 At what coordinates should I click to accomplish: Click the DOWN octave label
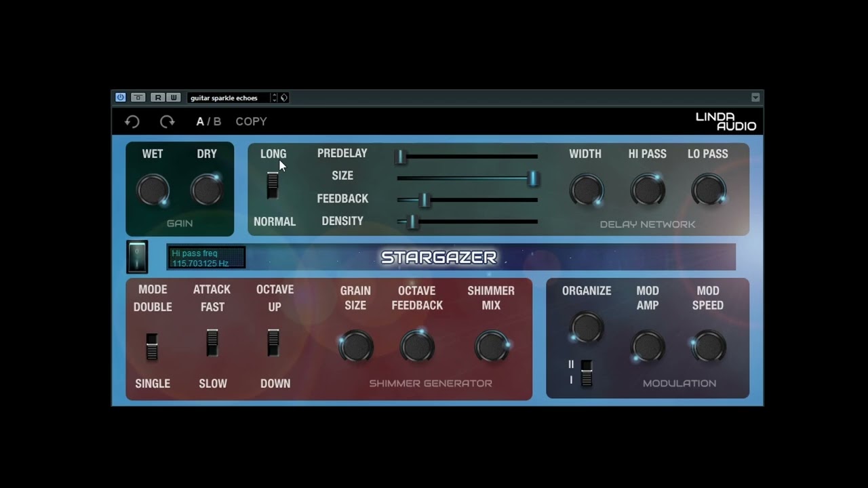point(275,384)
